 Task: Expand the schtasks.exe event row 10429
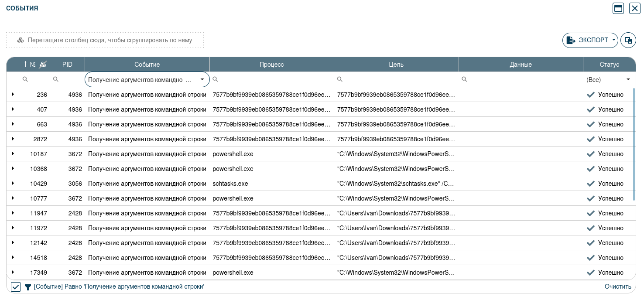[13, 184]
